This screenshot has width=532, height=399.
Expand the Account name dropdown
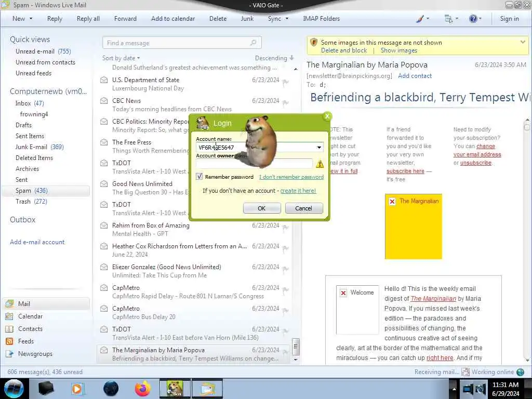[319, 147]
